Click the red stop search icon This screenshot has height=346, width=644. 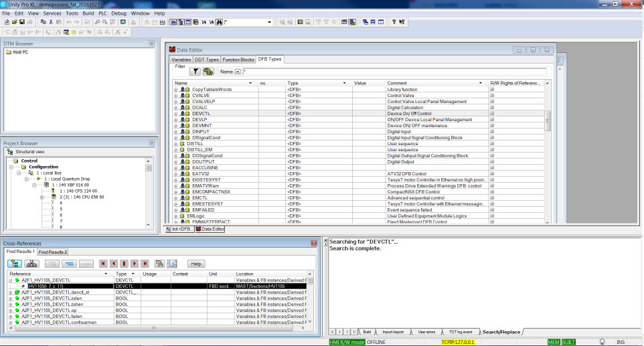[x=124, y=264]
